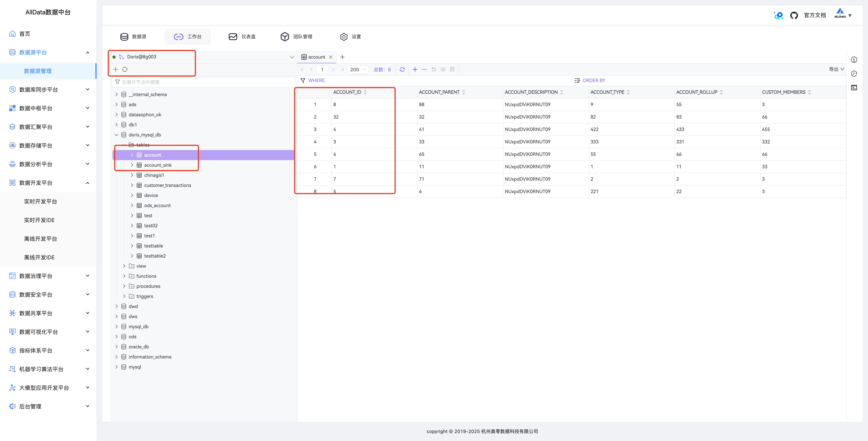Collapse the doris_mysql_db database node

pos(117,135)
